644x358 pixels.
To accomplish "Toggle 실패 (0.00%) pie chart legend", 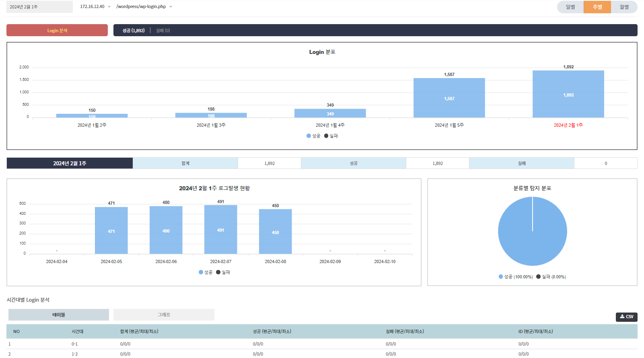I will click(551, 277).
